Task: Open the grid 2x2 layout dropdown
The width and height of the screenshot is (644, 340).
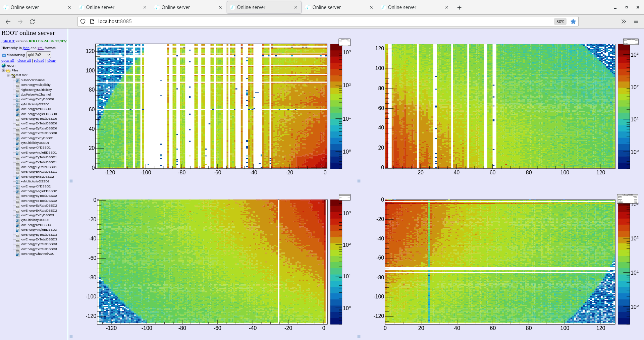Action: (39, 55)
